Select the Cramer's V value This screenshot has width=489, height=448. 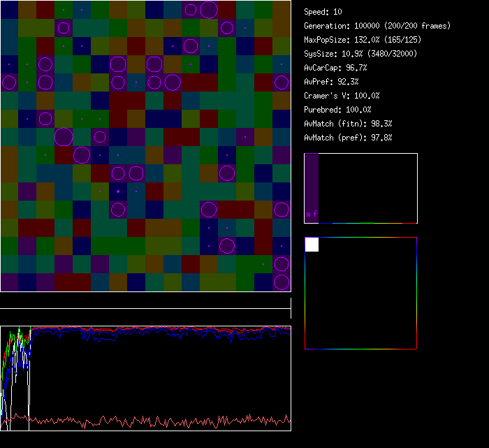(x=342, y=96)
